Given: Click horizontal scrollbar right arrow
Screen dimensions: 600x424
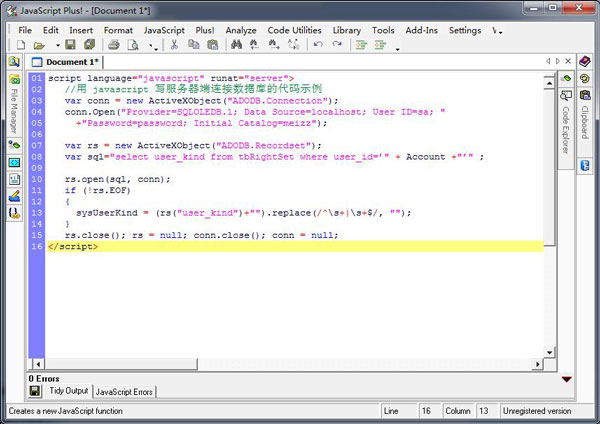Looking at the screenshot, I should 538,364.
